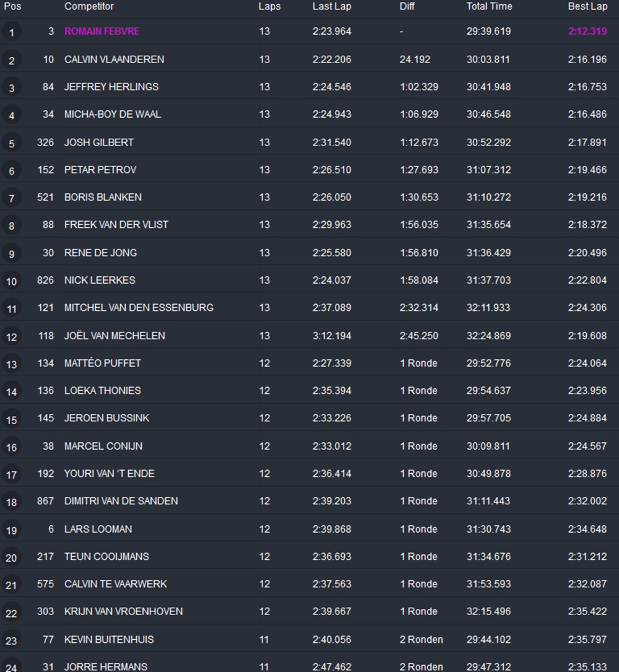Sort by the Best Lap column header

[587, 7]
